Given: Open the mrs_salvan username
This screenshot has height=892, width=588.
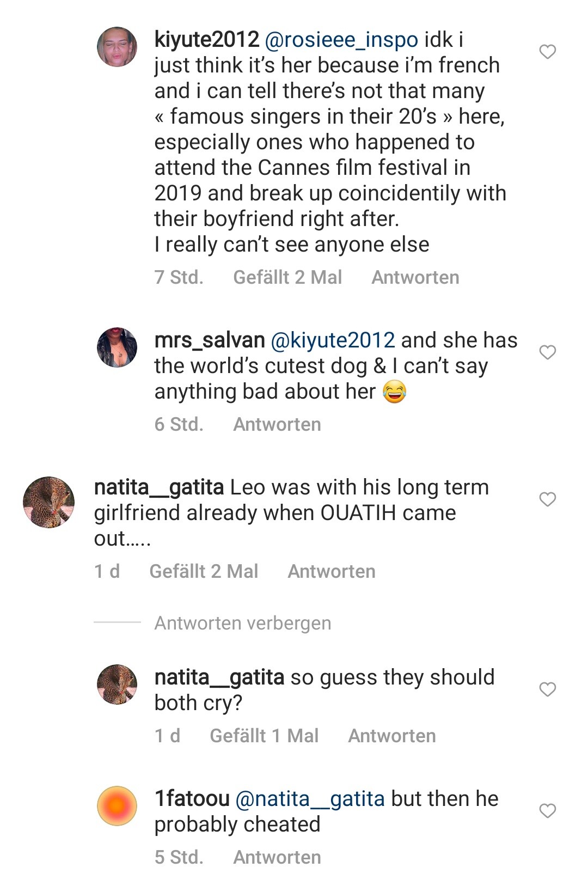Looking at the screenshot, I should tap(210, 340).
